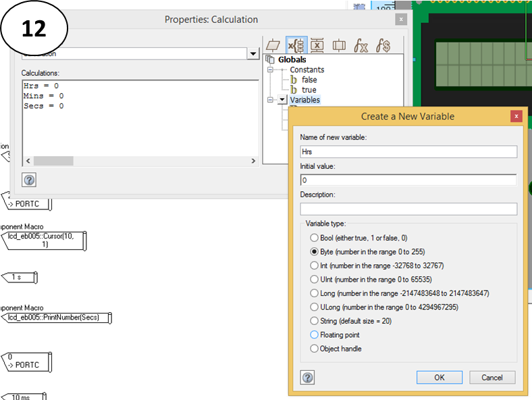Select Bool variable type
The width and height of the screenshot is (532, 400).
coord(314,238)
